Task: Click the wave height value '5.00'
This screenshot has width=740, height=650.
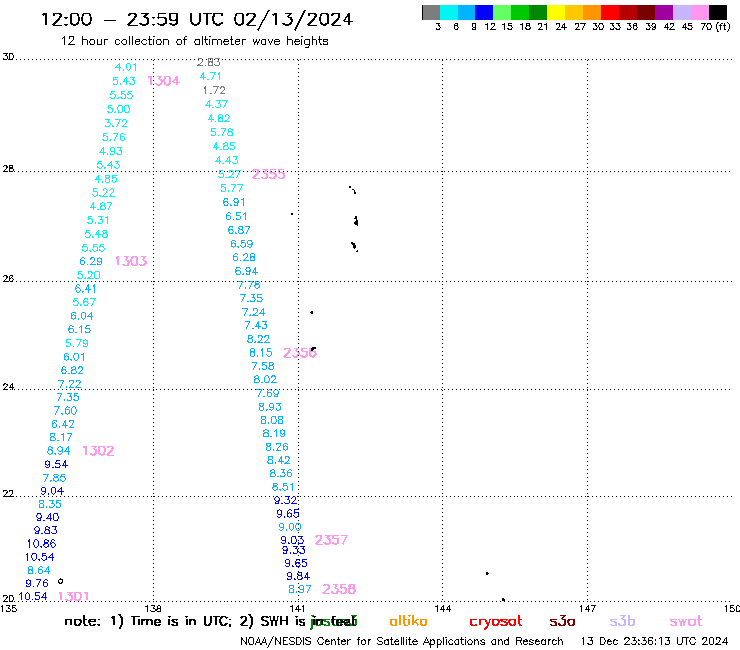Action: 118,109
